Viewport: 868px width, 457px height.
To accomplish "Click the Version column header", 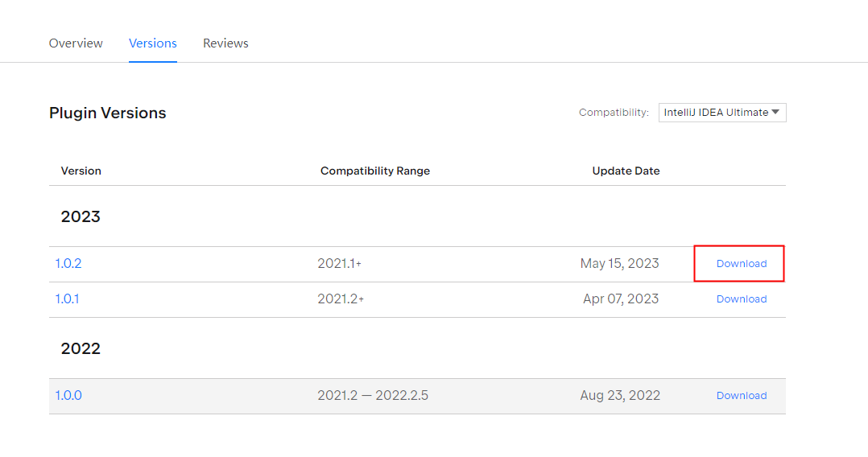I will coord(81,171).
